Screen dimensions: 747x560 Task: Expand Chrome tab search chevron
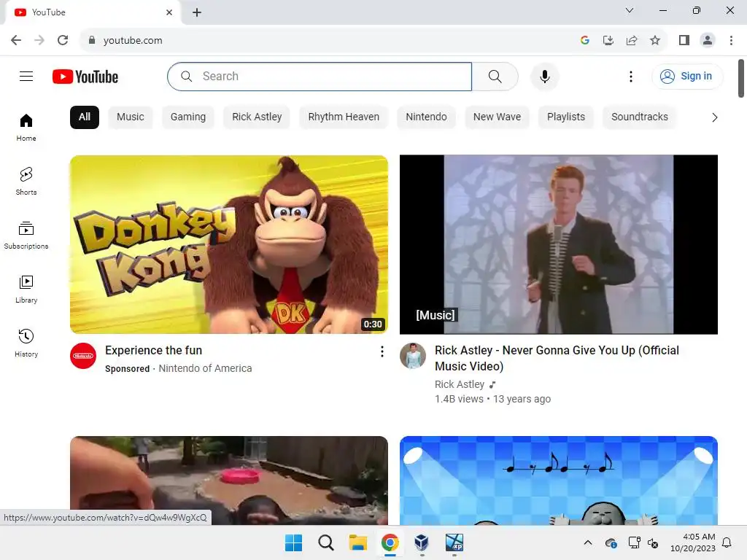[630, 10]
